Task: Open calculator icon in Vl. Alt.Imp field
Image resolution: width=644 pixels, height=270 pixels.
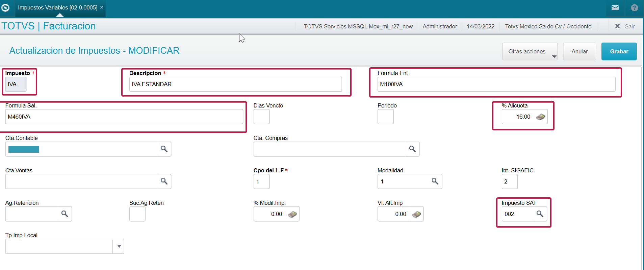Action: pyautogui.click(x=416, y=214)
